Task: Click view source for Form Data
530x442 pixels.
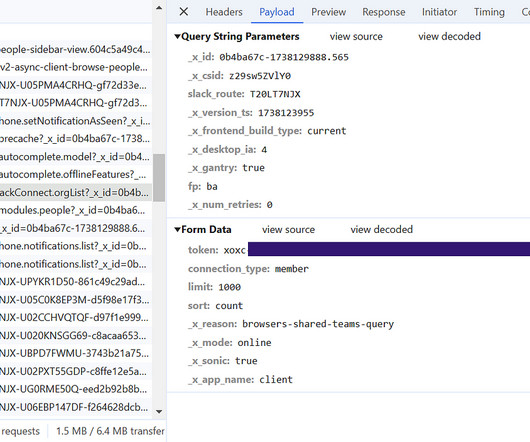Action: tap(288, 229)
